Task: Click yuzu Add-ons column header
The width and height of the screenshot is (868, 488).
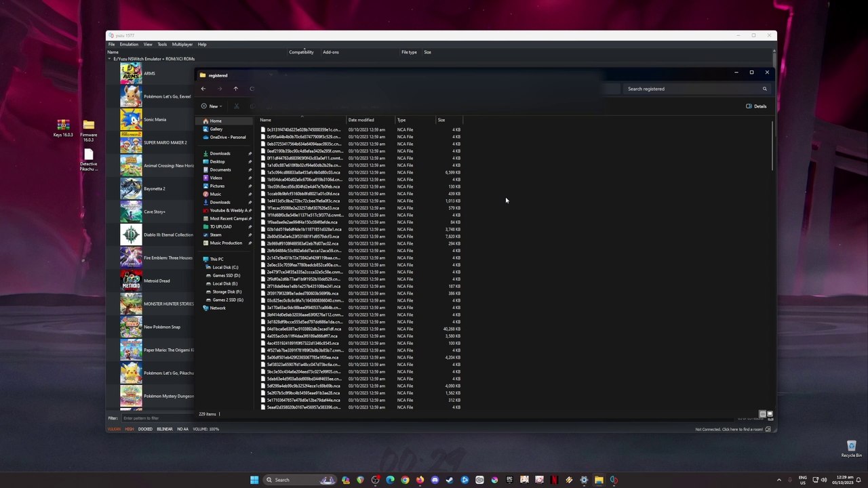Action: point(331,52)
